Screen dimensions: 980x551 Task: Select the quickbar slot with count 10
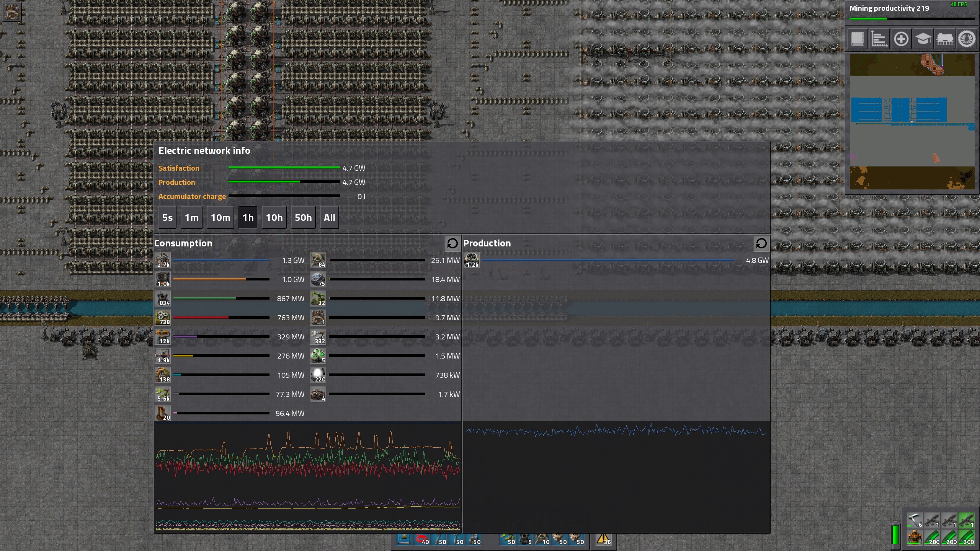542,540
